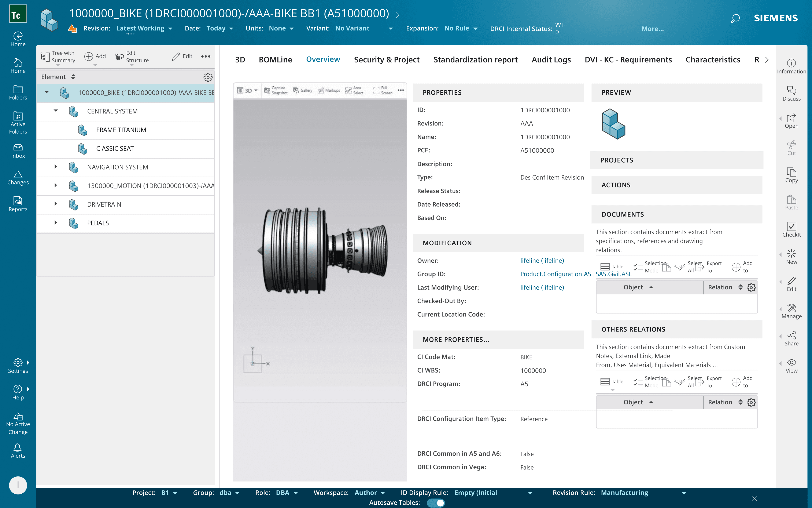
Task: Toggle the Autosave Tables switch
Action: [436, 503]
